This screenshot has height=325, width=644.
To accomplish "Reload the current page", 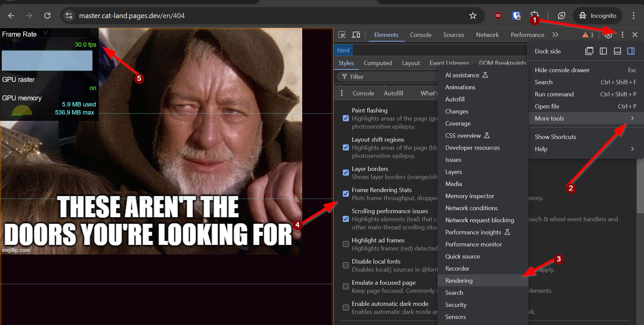I will coord(47,15).
